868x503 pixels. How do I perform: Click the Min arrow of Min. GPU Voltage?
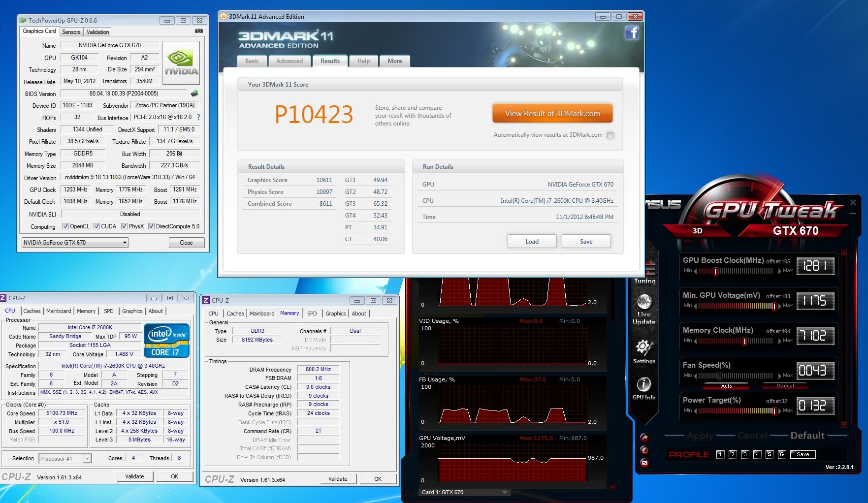pyautogui.click(x=695, y=306)
